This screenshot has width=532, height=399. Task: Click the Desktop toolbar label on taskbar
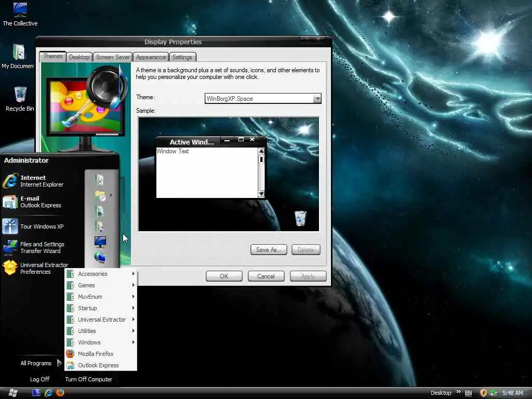pyautogui.click(x=441, y=393)
